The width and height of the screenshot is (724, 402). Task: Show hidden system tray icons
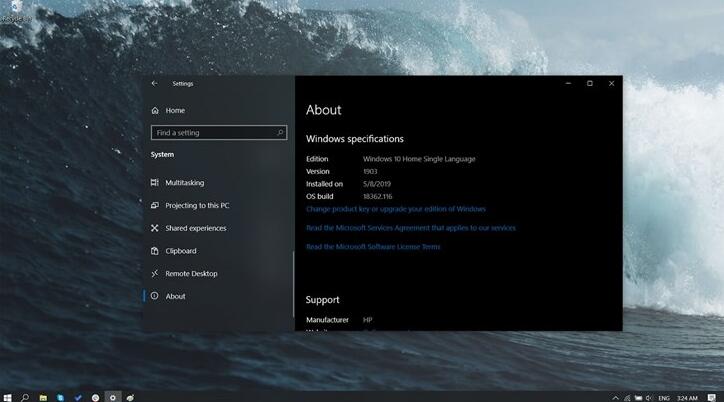(615, 398)
